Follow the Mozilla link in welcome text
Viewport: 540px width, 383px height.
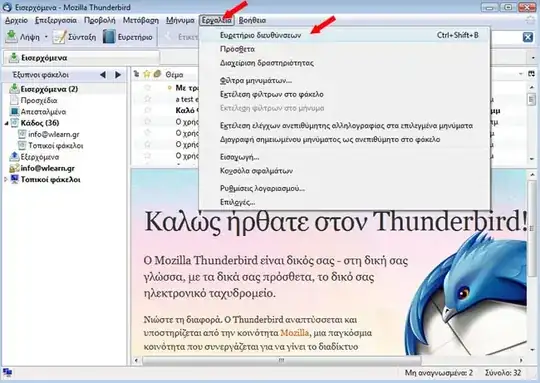pos(294,333)
